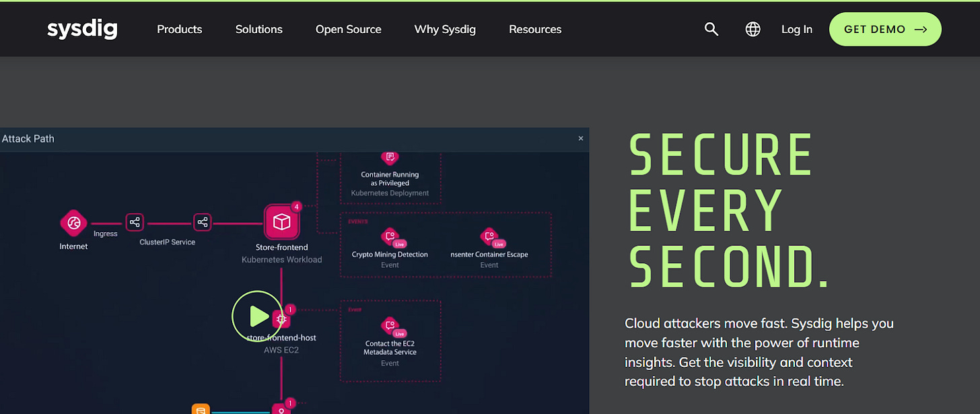
Task: Click the sysdig logo
Action: 82,29
